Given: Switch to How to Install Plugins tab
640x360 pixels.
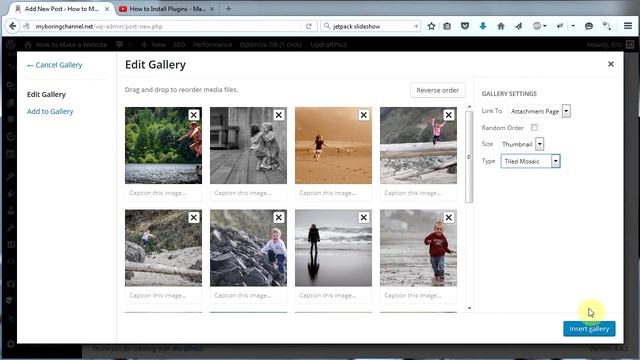Looking at the screenshot, I should click(167, 9).
